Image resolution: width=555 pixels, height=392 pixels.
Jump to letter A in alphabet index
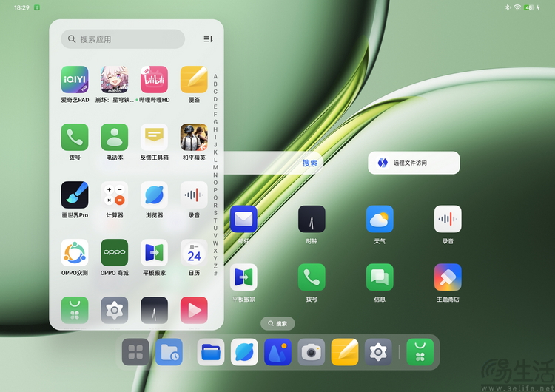click(215, 76)
